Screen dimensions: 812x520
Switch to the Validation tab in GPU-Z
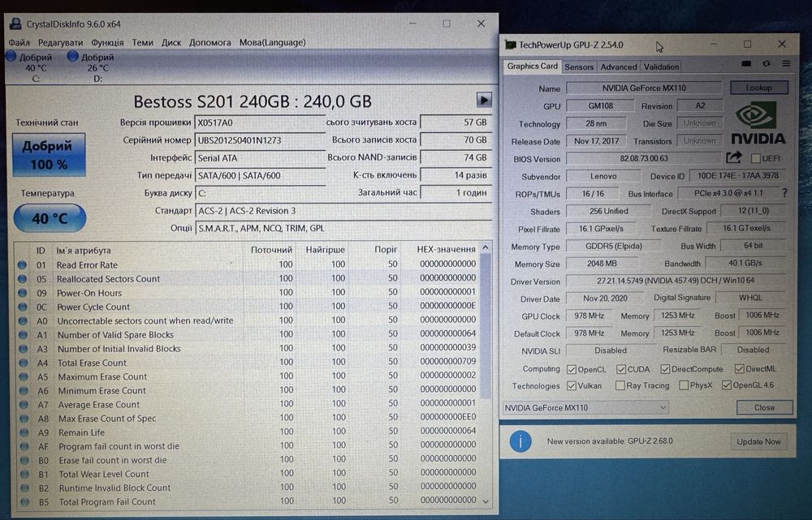tap(661, 67)
